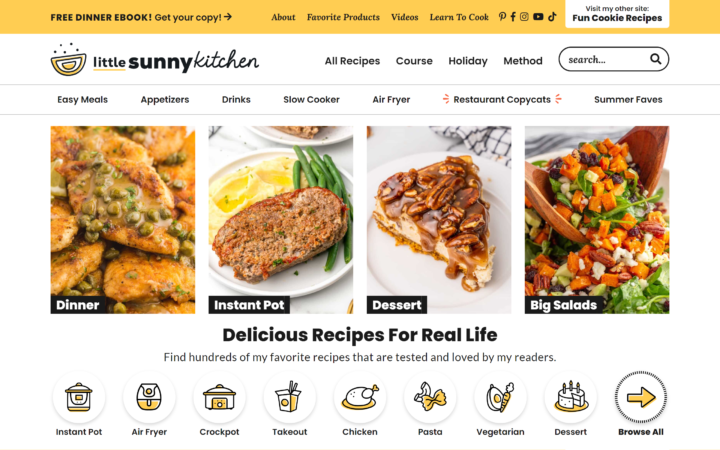Open the Instagram social icon
The width and height of the screenshot is (720, 450).
click(x=524, y=17)
